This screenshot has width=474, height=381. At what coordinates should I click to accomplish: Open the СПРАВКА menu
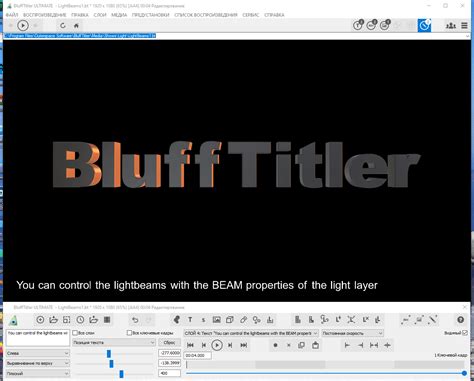(x=274, y=15)
